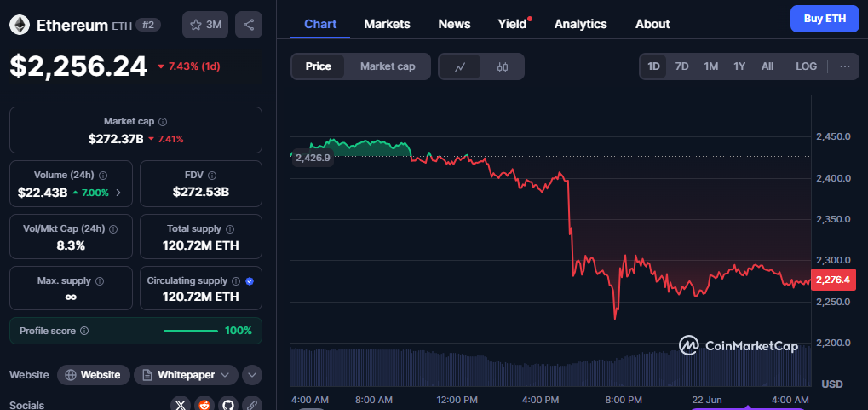
Task: Open the Markets tab
Action: tap(387, 24)
